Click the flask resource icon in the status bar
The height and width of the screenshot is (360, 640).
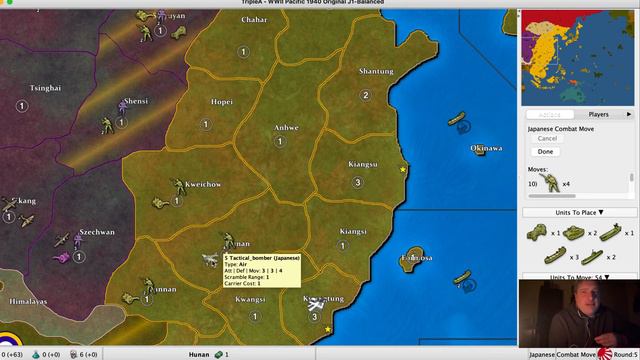click(36, 354)
